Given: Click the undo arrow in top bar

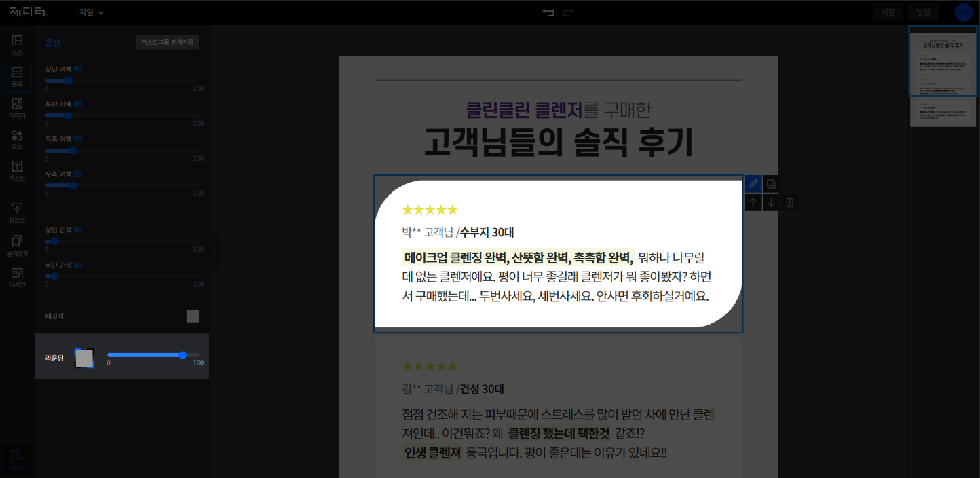Looking at the screenshot, I should click(x=548, y=12).
